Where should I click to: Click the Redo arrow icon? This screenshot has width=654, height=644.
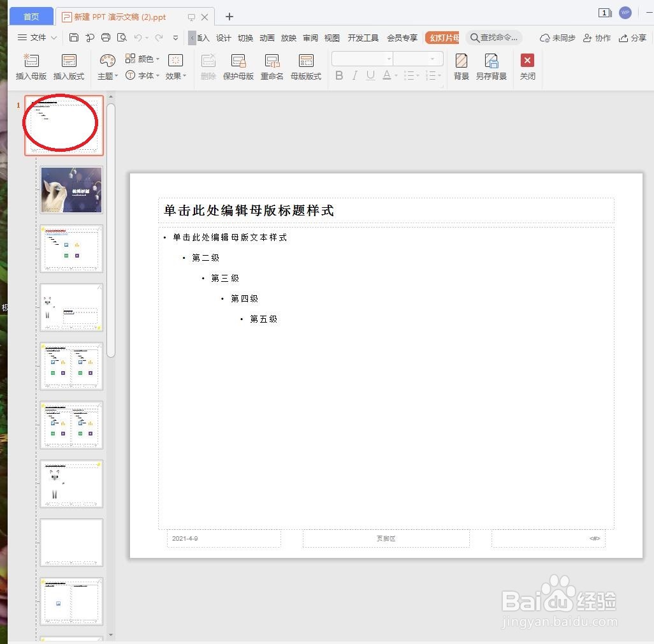click(x=159, y=38)
